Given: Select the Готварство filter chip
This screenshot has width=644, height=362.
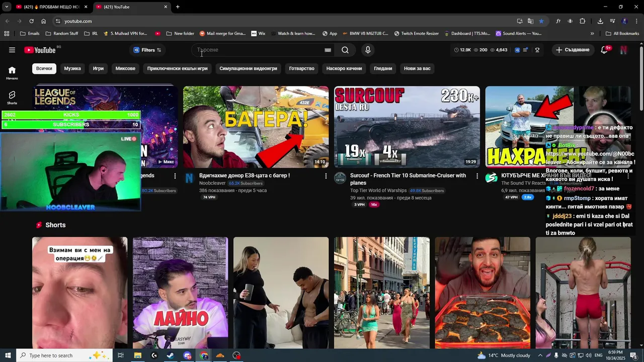Looking at the screenshot, I should [302, 68].
